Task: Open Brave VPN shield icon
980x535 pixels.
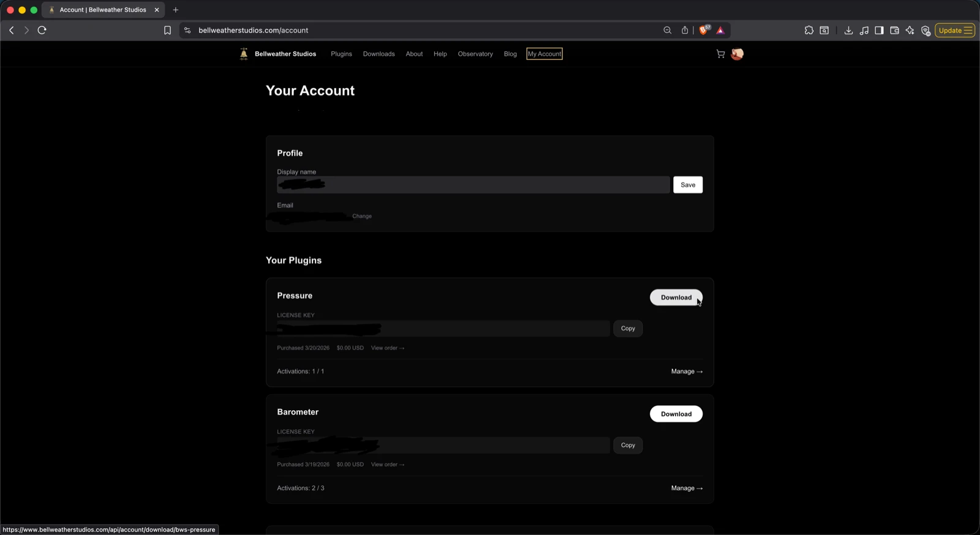Action: [x=926, y=31]
